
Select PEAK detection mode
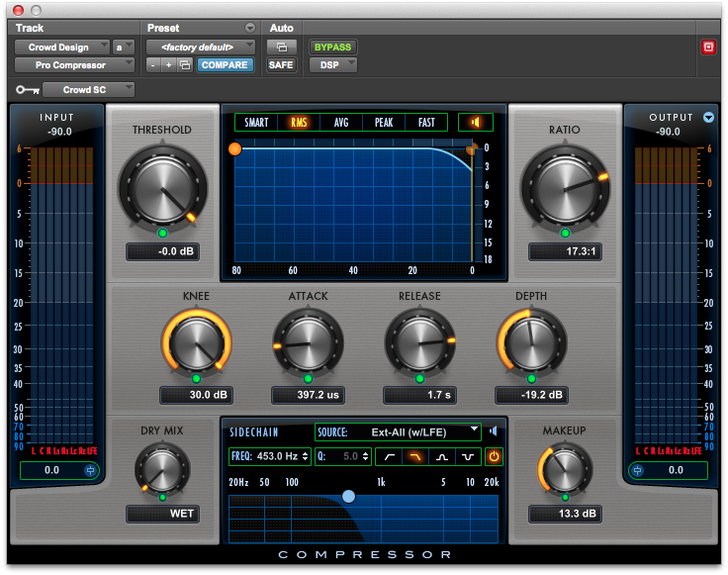pos(384,123)
